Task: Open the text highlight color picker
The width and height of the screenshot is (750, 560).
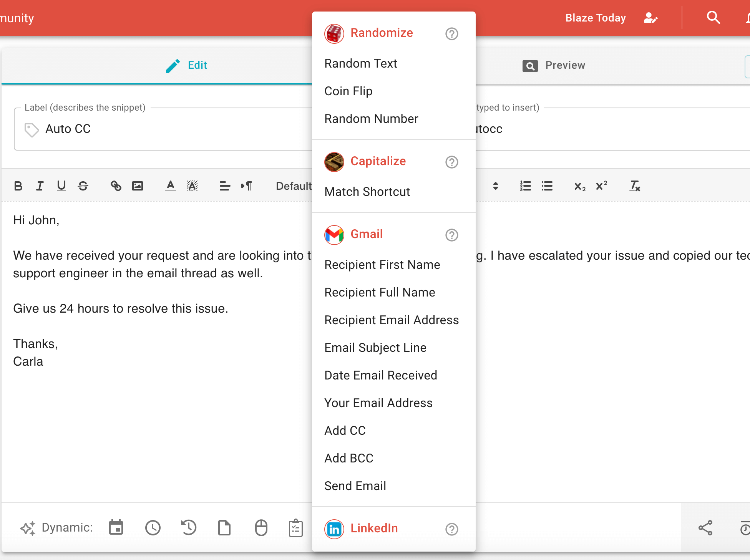Action: pos(192,186)
